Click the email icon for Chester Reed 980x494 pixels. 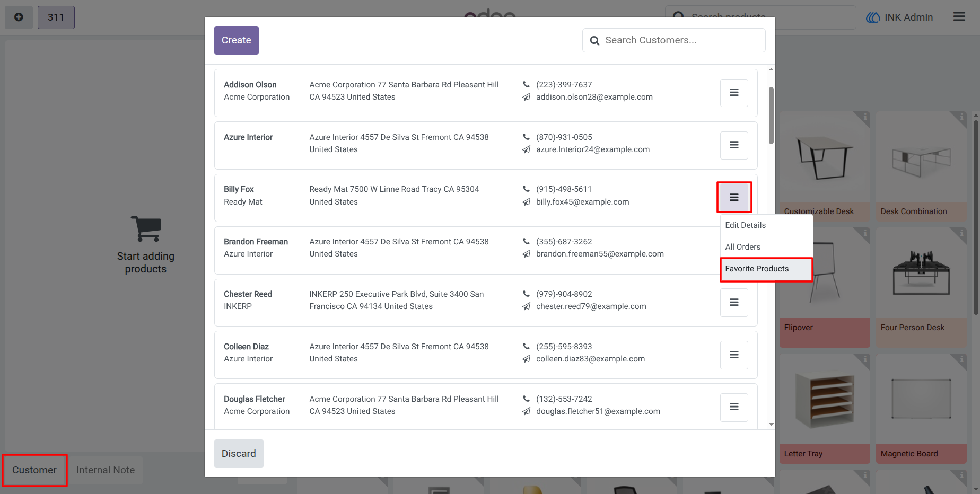click(x=526, y=306)
